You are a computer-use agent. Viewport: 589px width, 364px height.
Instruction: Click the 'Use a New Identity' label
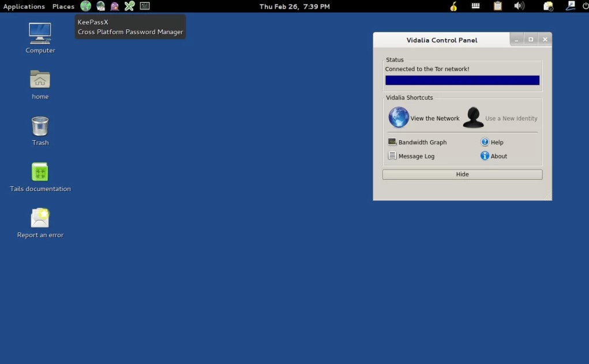coord(511,118)
